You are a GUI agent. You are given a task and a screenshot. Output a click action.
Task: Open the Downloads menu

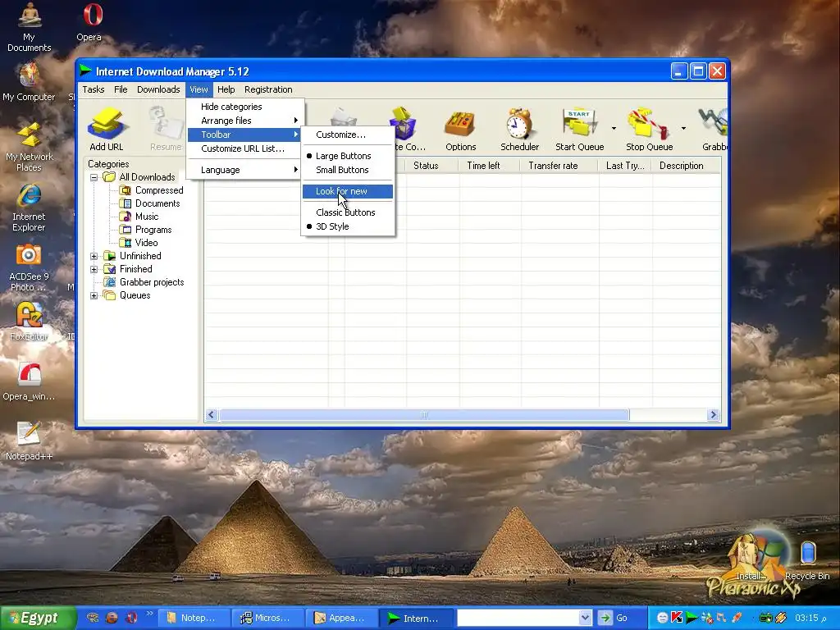[158, 89]
